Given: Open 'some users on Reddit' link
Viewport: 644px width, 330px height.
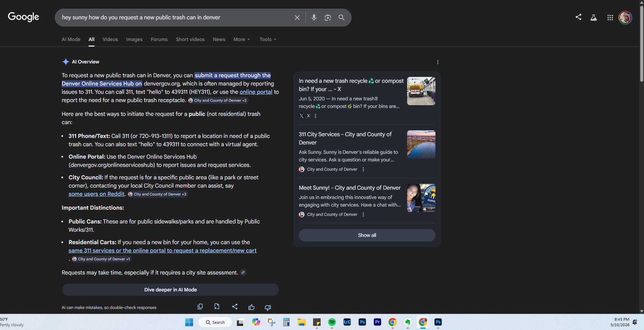Looking at the screenshot, I should click(97, 194).
